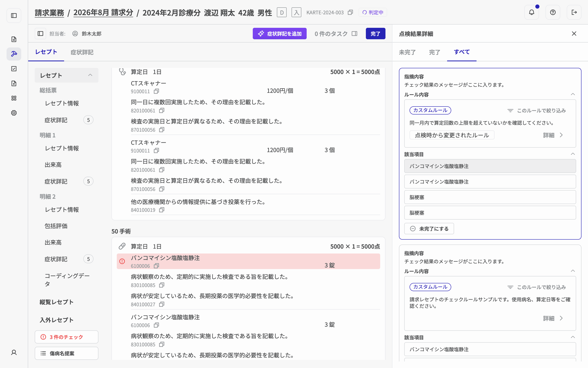Viewport: 588px width, 368px height.
Task: Collapse 該当項目 in second result card
Action: click(x=573, y=337)
